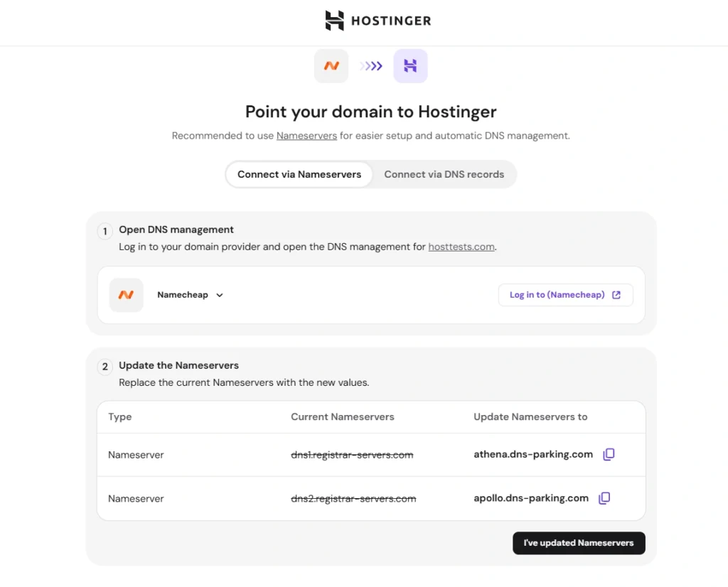Click the Namecheap icon at the top

pyautogui.click(x=331, y=66)
